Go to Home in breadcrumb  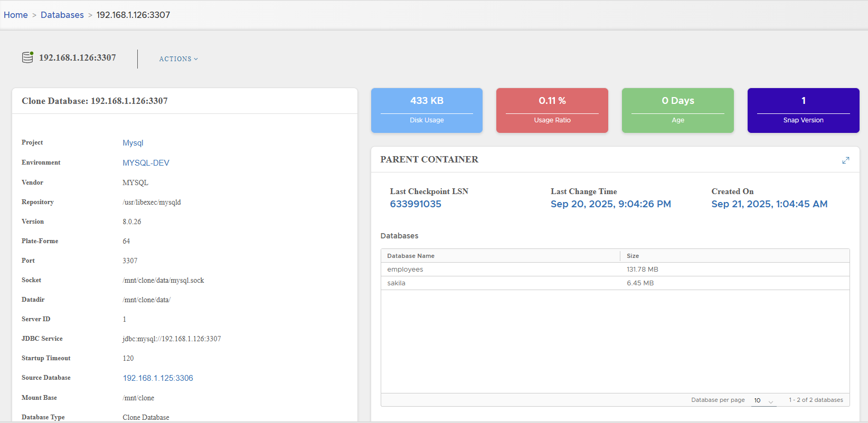pyautogui.click(x=16, y=15)
